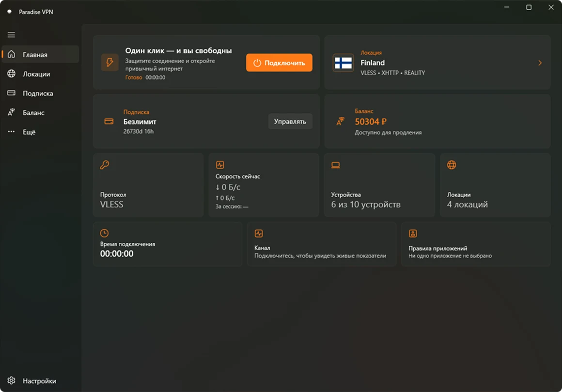Click the palm icon in Баланс tile
This screenshot has width=562, height=392.
pyautogui.click(x=340, y=122)
